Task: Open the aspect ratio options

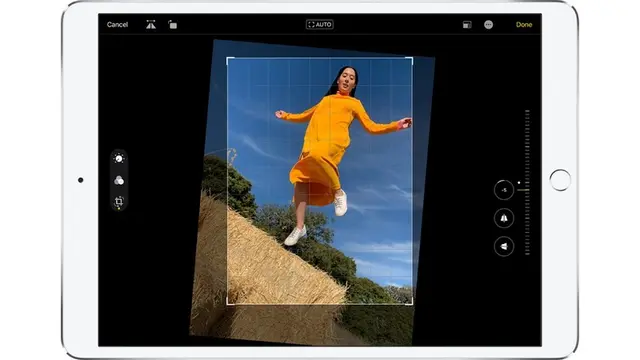Action: [467, 25]
